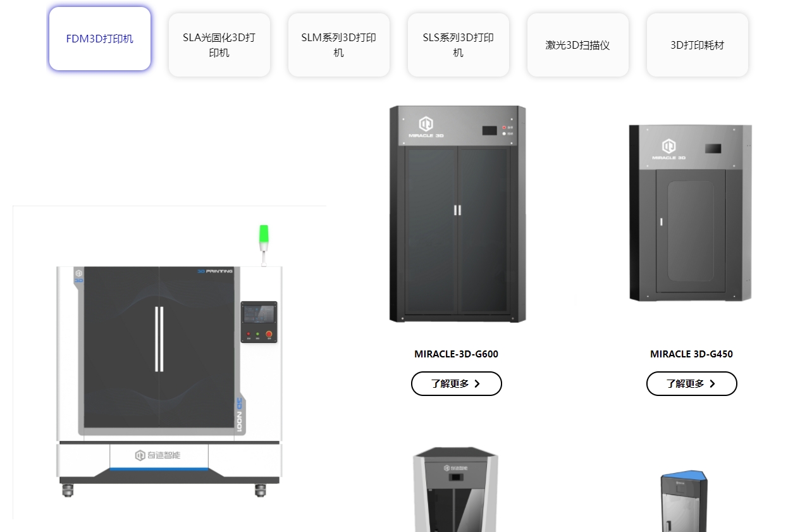Image resolution: width=788 pixels, height=532 pixels.
Task: Open the small blue-topped printer image
Action: [x=684, y=500]
